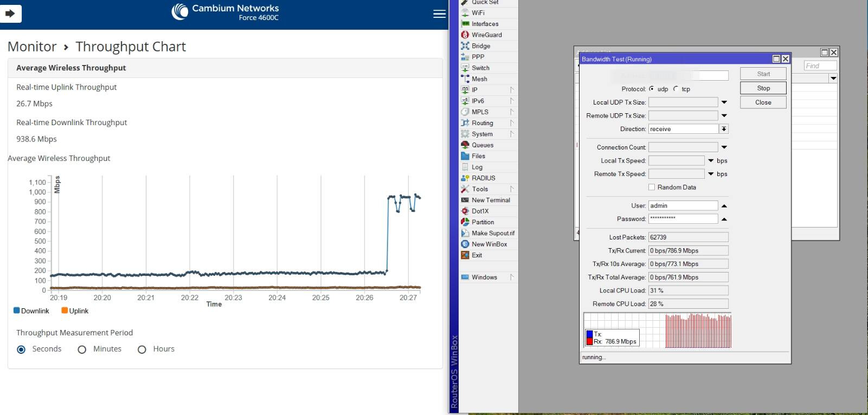The width and height of the screenshot is (868, 415).
Task: Click the Password input field
Action: (x=683, y=219)
